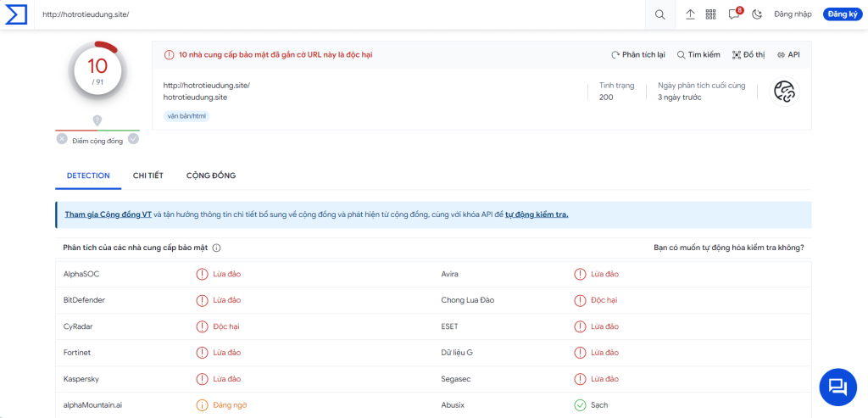Click the 3 ngày trước date value

pyautogui.click(x=680, y=98)
